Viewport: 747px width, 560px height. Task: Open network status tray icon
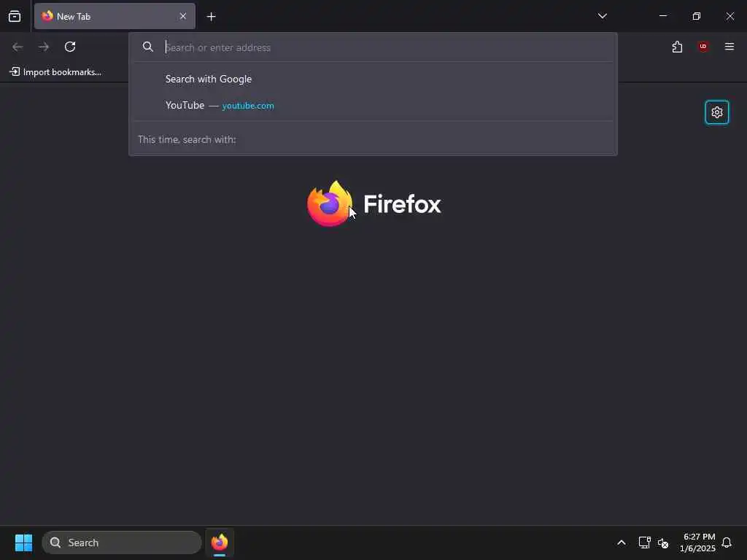tap(644, 542)
